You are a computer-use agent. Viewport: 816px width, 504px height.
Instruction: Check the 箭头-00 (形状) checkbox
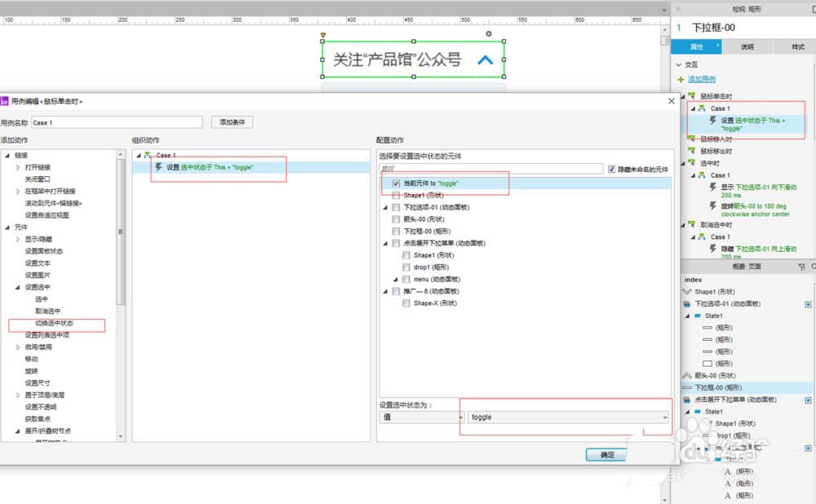click(x=396, y=219)
